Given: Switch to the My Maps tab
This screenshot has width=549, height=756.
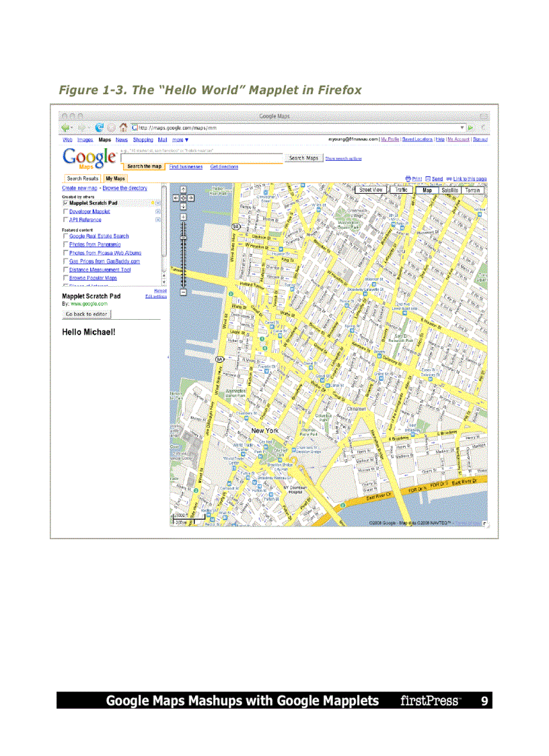Looking at the screenshot, I should click(114, 178).
